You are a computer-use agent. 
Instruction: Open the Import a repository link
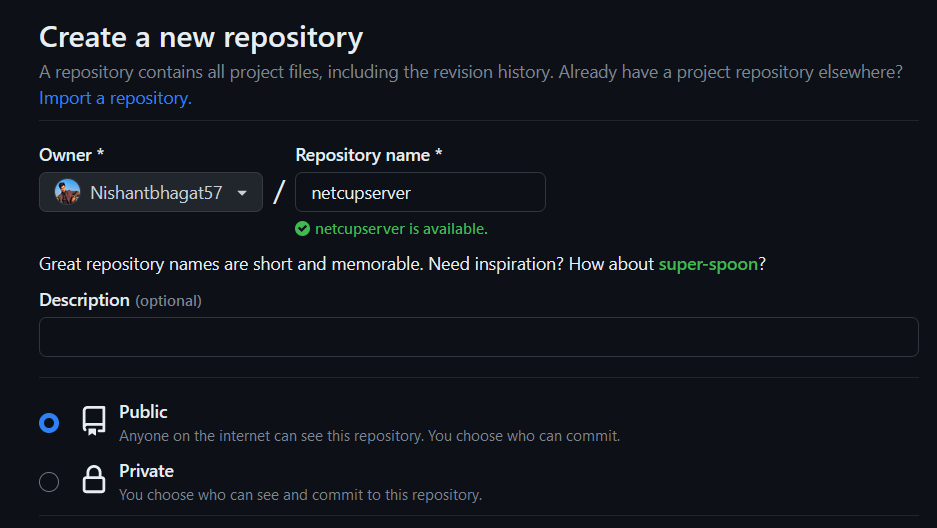(x=115, y=98)
